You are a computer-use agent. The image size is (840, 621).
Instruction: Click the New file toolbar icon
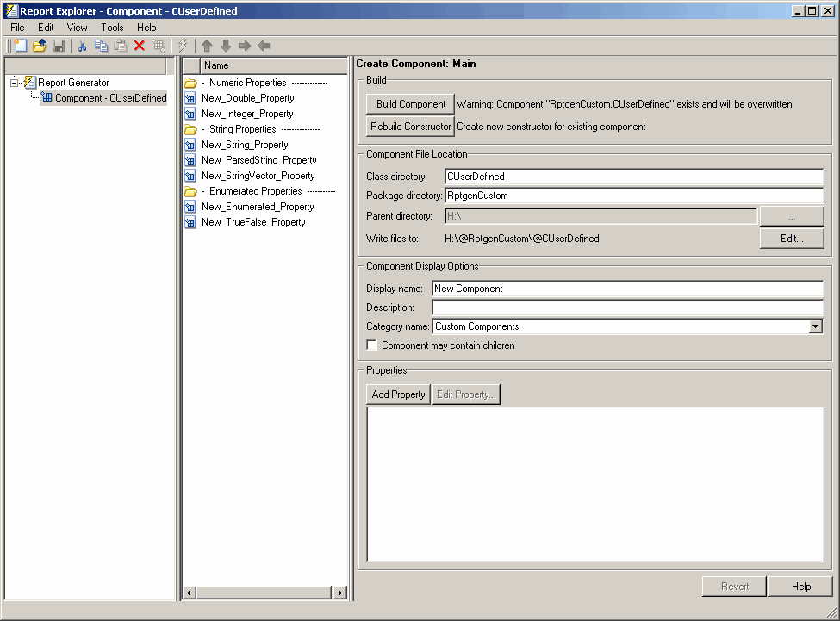(21, 46)
